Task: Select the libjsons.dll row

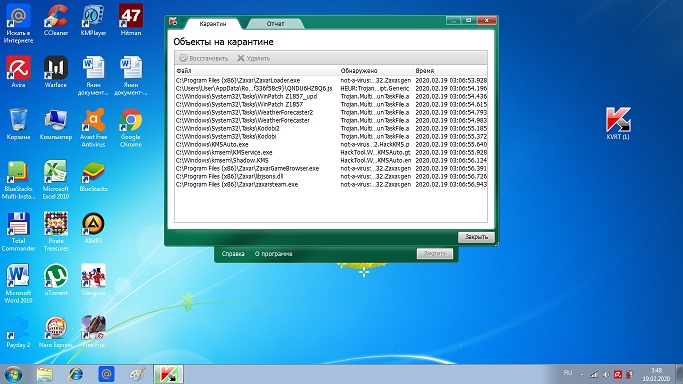Action: (331, 176)
